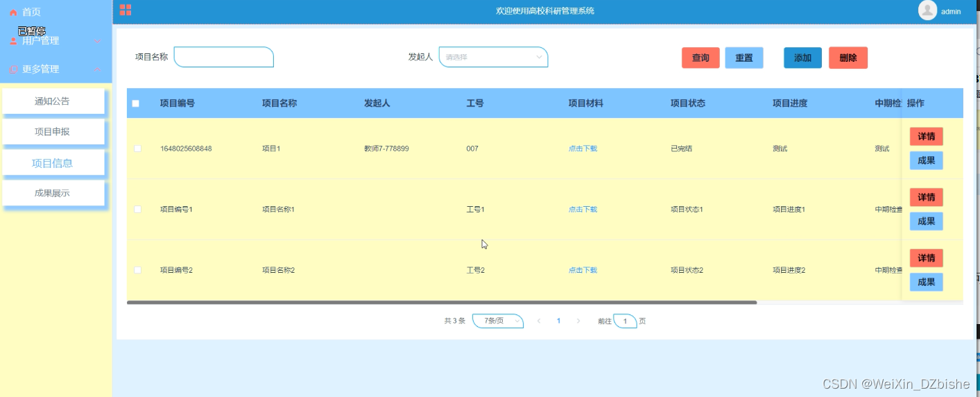Click 点击下载 link in 项目名称2 row
The height and width of the screenshot is (397, 980).
[583, 270]
